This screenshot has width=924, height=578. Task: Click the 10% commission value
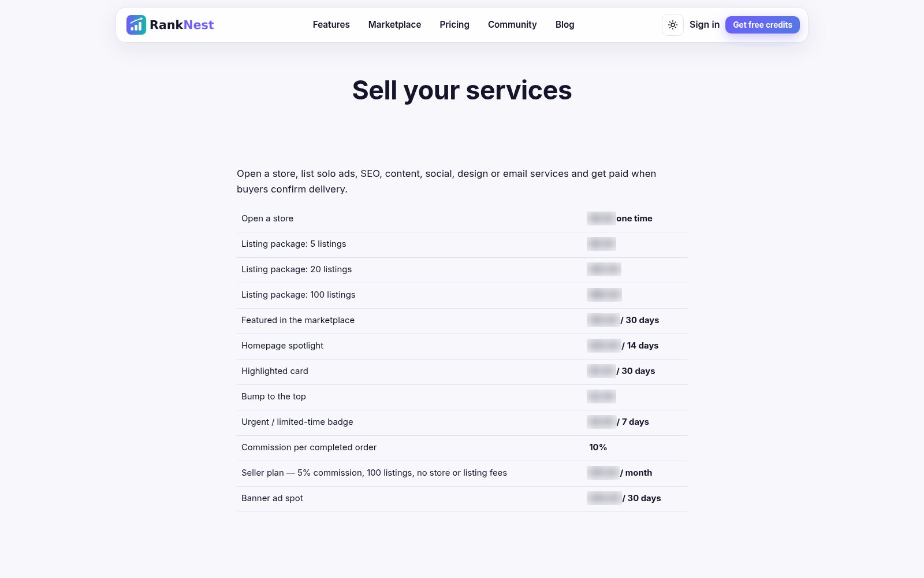[598, 447]
